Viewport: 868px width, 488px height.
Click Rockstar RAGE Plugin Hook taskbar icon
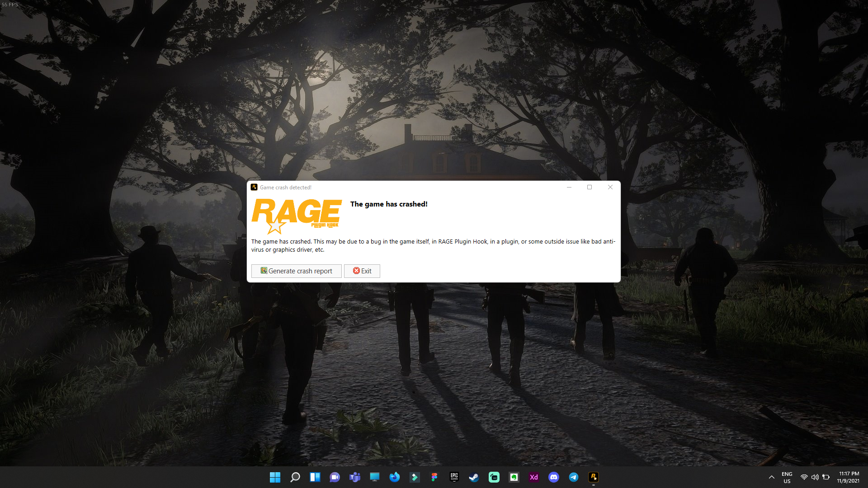[594, 477]
